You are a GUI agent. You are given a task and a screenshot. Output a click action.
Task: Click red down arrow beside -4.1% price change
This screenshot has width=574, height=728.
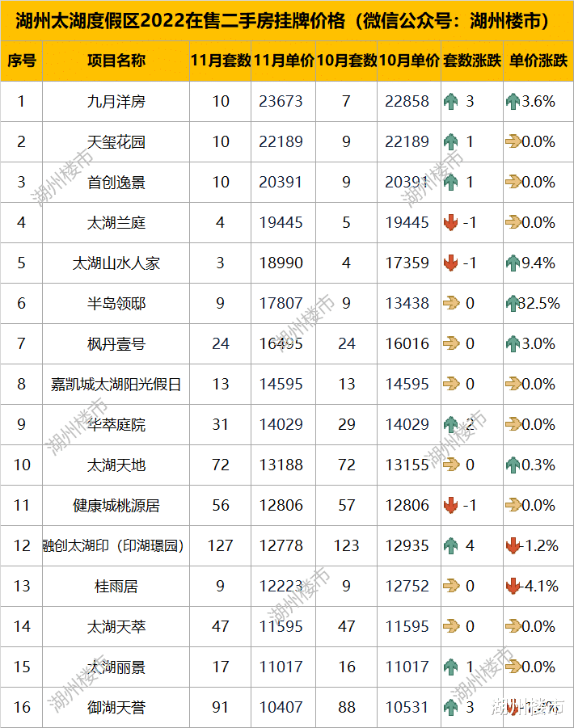(513, 586)
